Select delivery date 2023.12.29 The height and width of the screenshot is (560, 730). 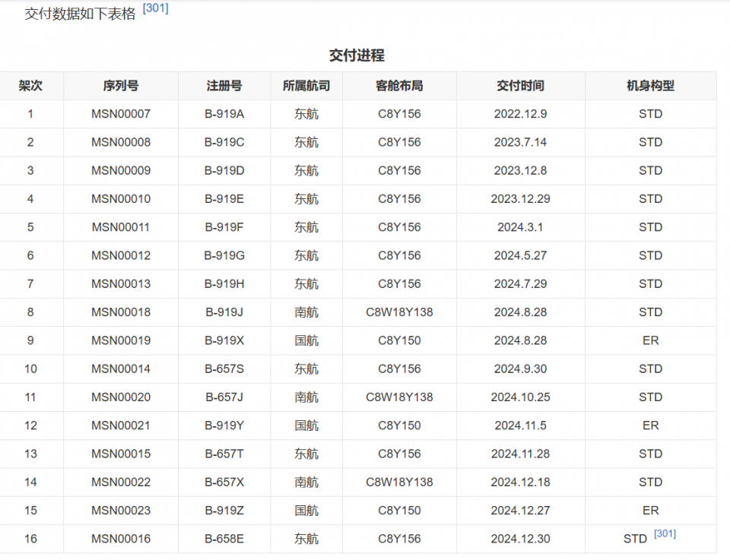pyautogui.click(x=520, y=199)
